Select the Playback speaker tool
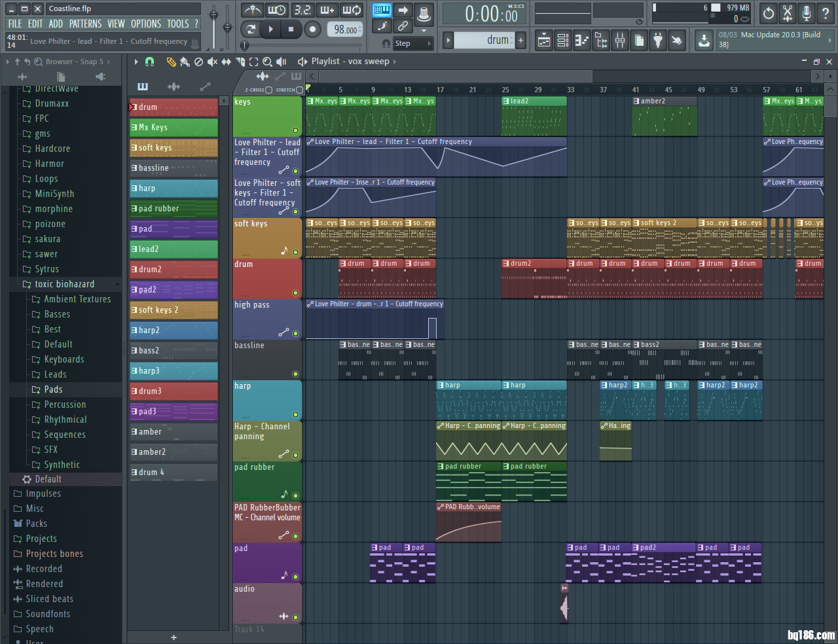The width and height of the screenshot is (838, 644). pos(282,62)
